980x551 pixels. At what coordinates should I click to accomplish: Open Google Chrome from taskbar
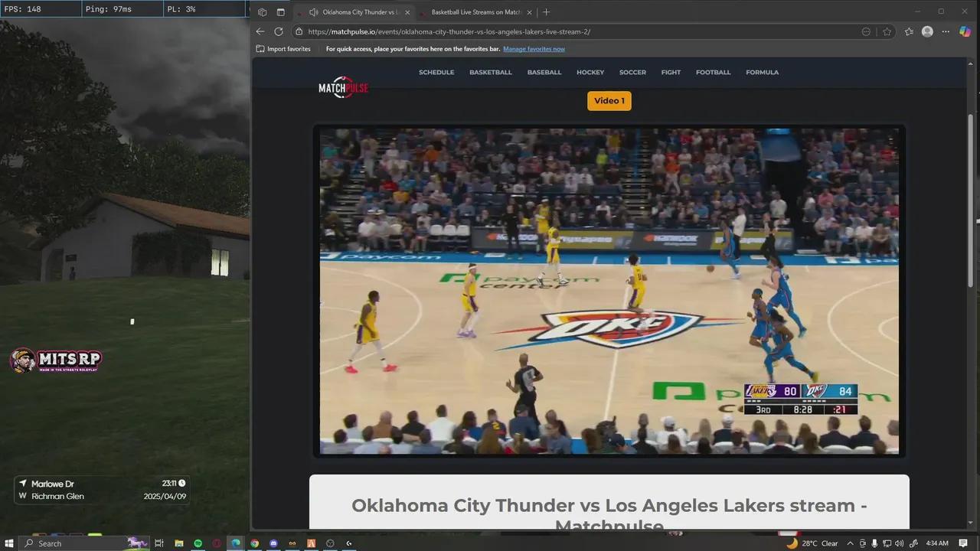click(255, 543)
